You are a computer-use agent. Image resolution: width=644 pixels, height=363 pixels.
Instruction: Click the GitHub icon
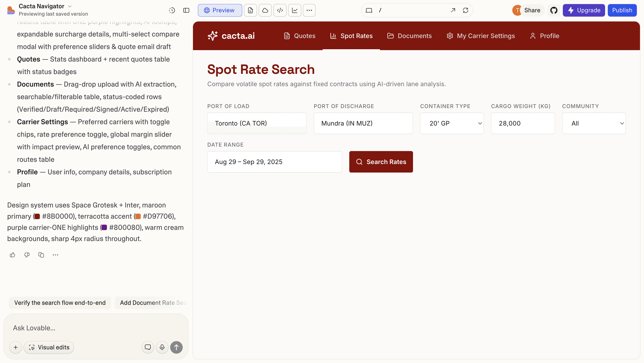click(x=553, y=10)
